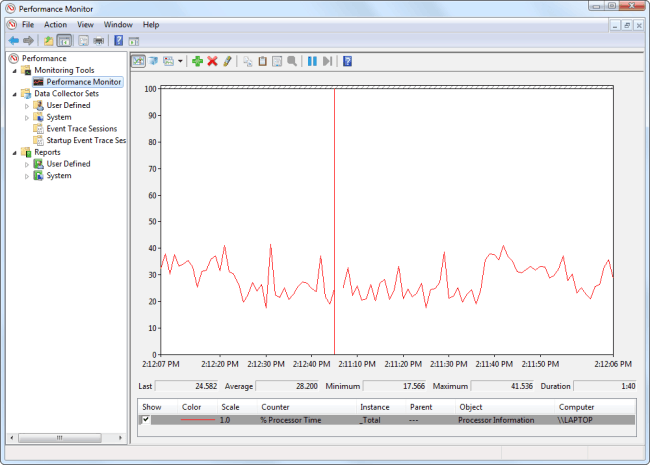Freeze the display with the pause icon
650x465 pixels.
[312, 61]
